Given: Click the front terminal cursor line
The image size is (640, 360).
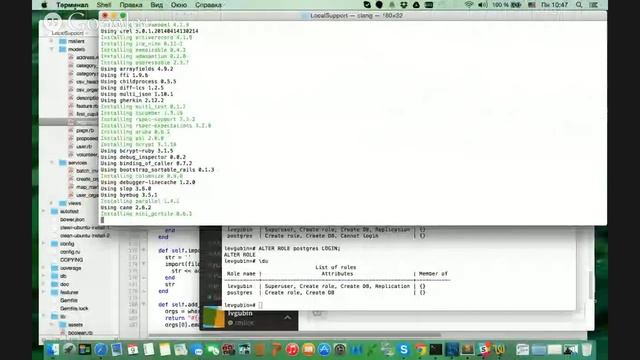Looking at the screenshot, I should (x=102, y=220).
